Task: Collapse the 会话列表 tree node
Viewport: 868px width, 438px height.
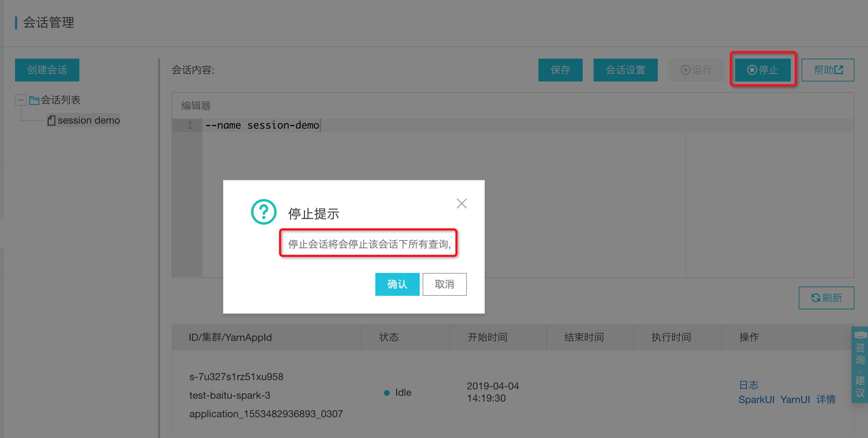Action: tap(20, 100)
